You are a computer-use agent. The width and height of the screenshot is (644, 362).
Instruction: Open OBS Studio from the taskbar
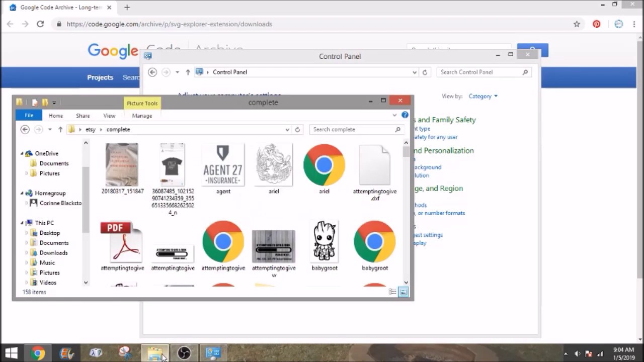click(x=184, y=353)
